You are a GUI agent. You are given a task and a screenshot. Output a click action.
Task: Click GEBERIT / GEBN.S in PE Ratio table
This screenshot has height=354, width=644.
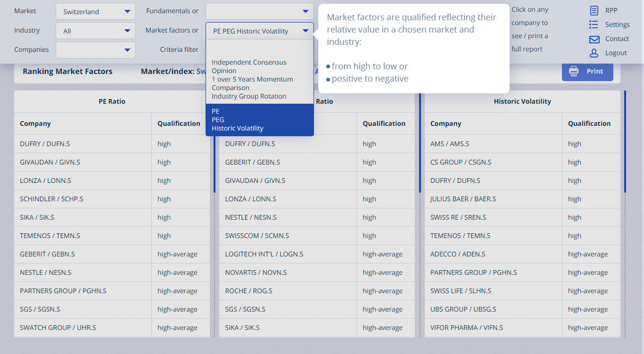112,254
